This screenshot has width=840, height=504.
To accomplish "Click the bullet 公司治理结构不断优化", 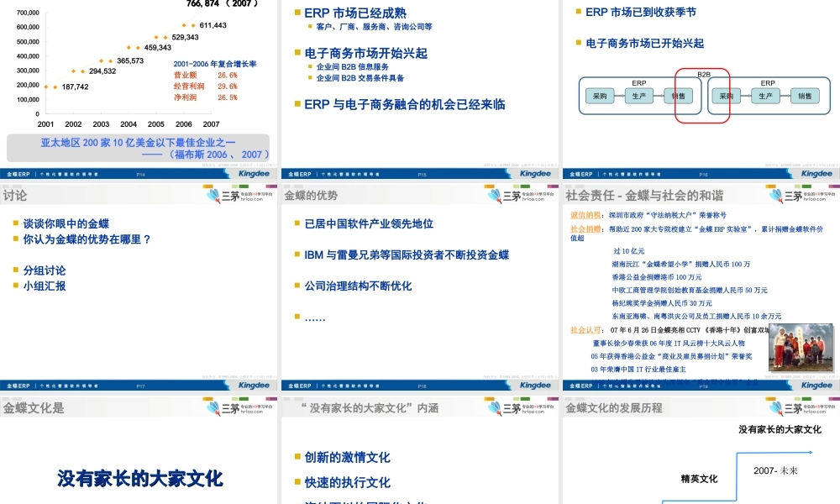I will point(358,286).
